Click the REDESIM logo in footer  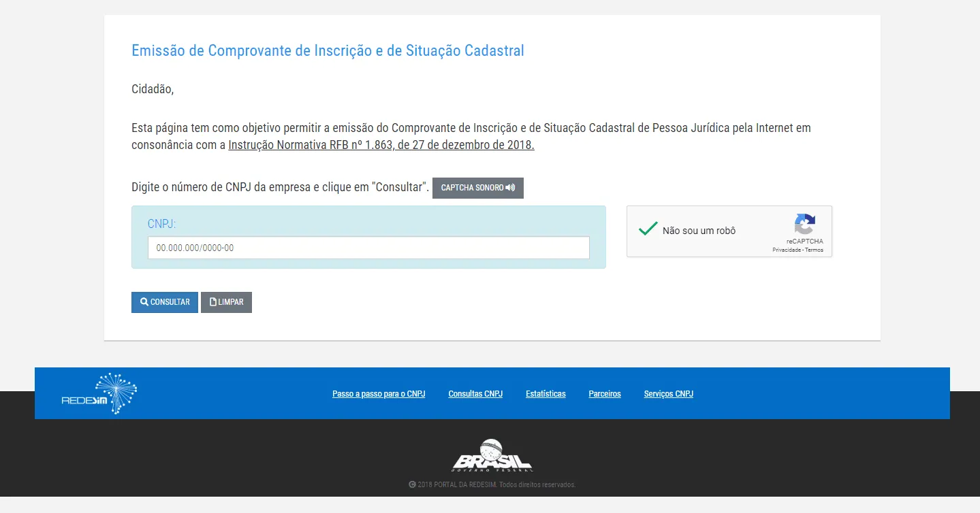coord(99,393)
